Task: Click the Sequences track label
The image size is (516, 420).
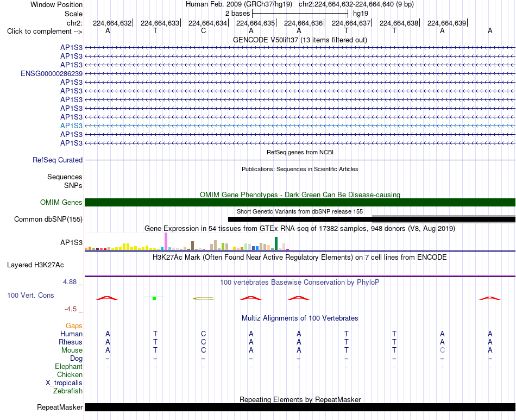Action: 65,177
